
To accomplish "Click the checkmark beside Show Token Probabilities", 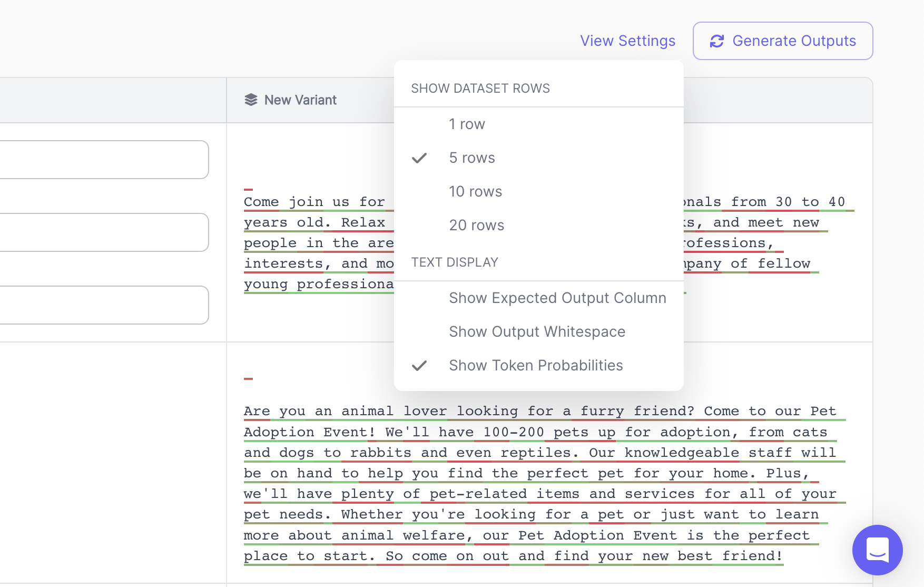I will coord(419,365).
